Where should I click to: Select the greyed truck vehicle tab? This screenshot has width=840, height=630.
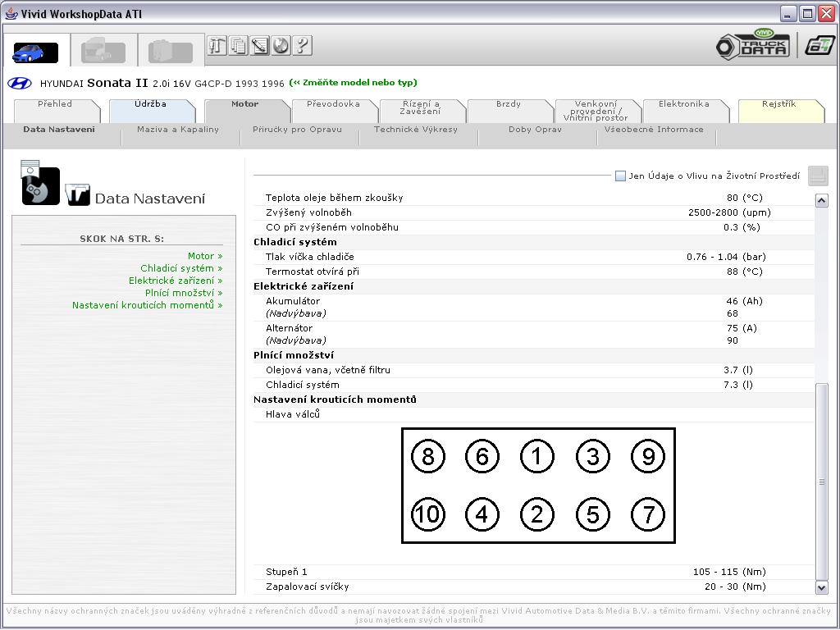(x=103, y=52)
